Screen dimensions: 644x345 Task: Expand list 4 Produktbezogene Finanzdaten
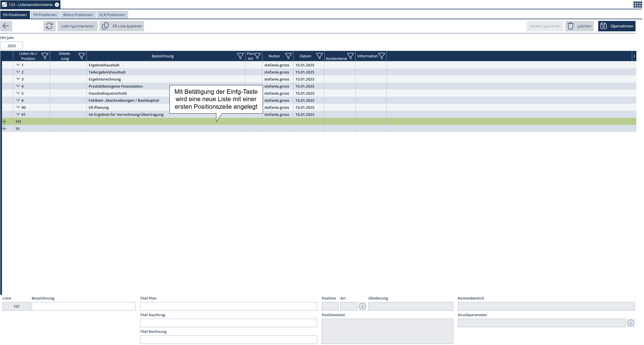[18, 86]
